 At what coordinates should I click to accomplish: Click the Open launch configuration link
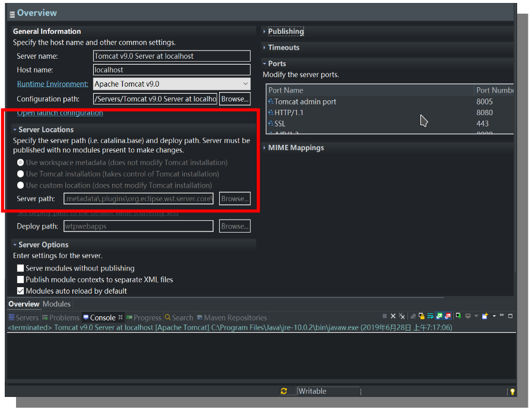pos(60,113)
